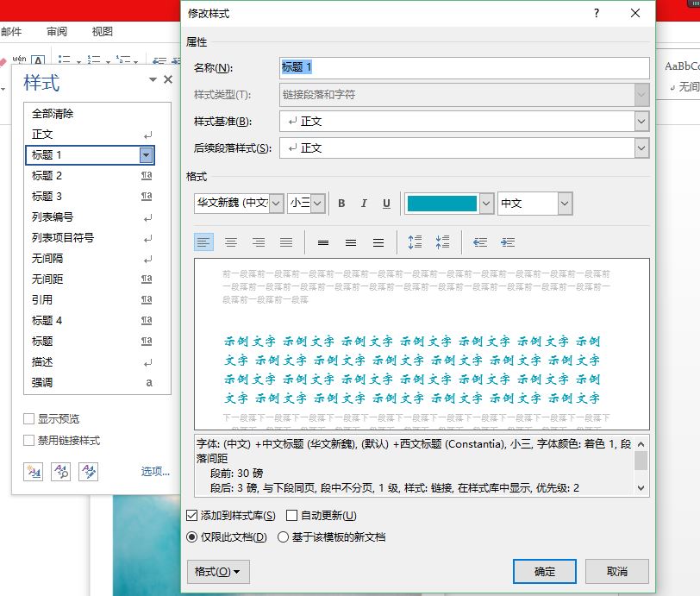Open the teal font color picker
This screenshot has width=700, height=596.
pos(485,204)
